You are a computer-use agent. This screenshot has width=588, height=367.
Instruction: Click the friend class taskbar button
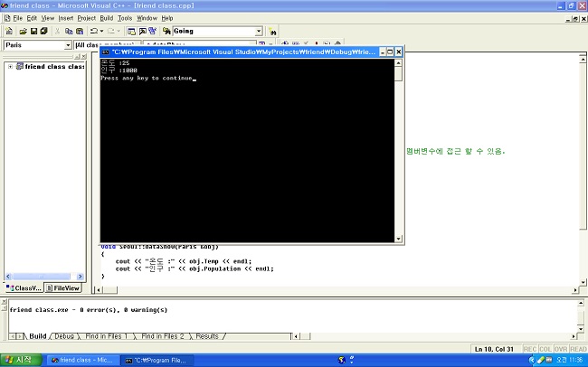coord(81,360)
